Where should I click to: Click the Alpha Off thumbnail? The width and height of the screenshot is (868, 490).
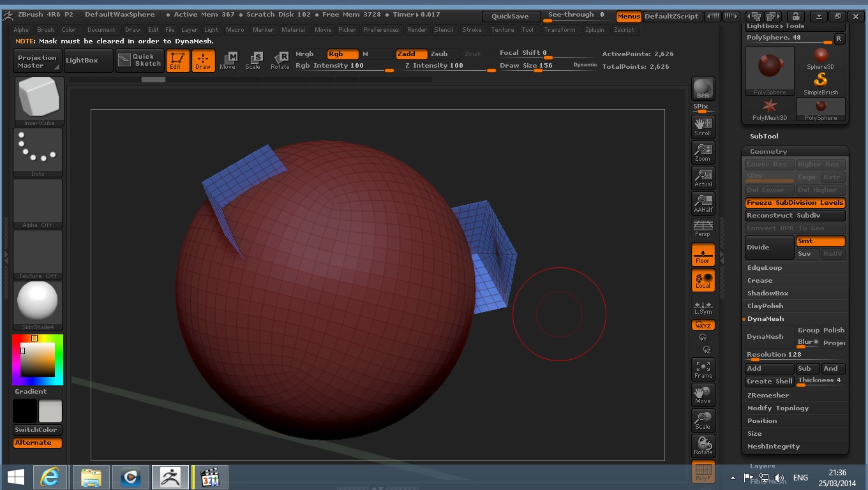pos(38,204)
